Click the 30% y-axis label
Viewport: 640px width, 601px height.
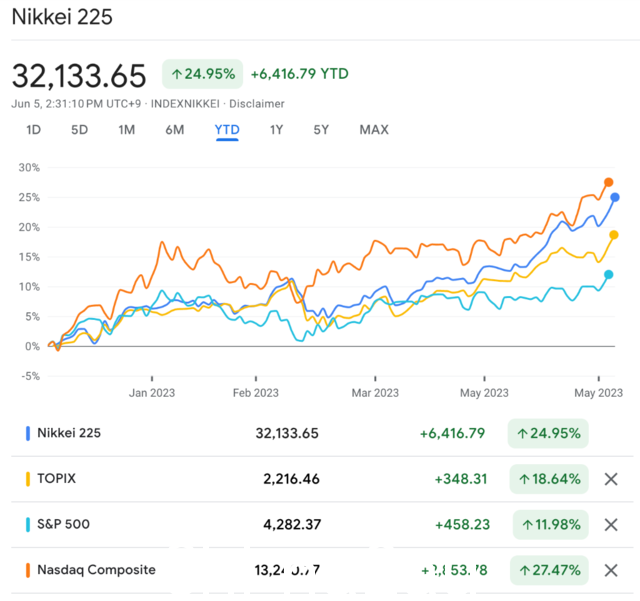tap(29, 167)
